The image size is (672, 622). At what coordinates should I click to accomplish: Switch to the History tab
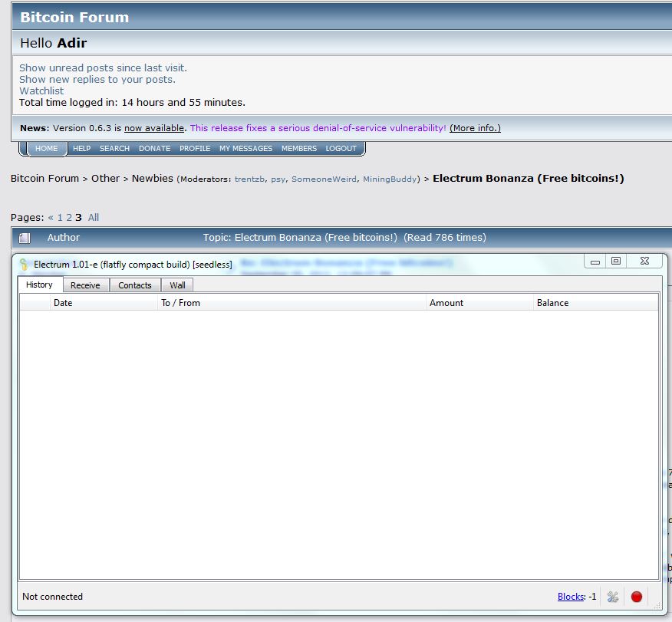coord(39,285)
